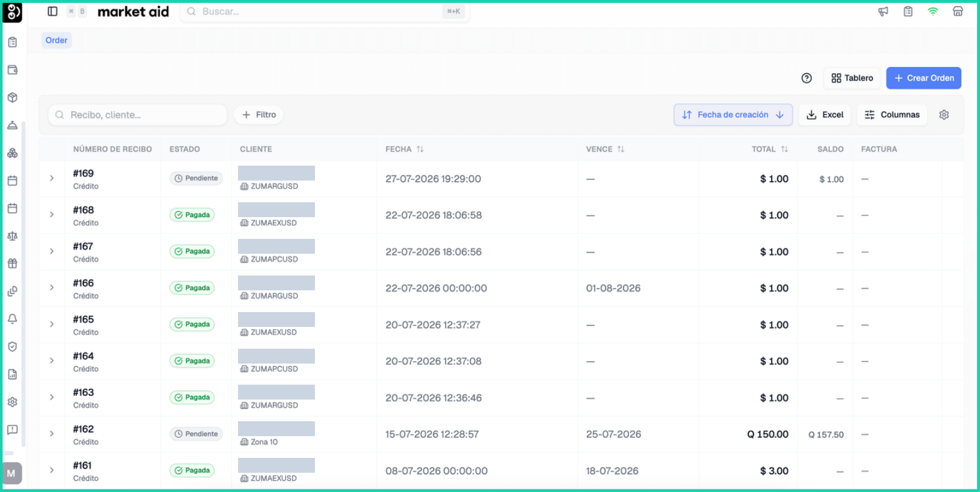Open the shield check sidebar icon

pos(12,346)
